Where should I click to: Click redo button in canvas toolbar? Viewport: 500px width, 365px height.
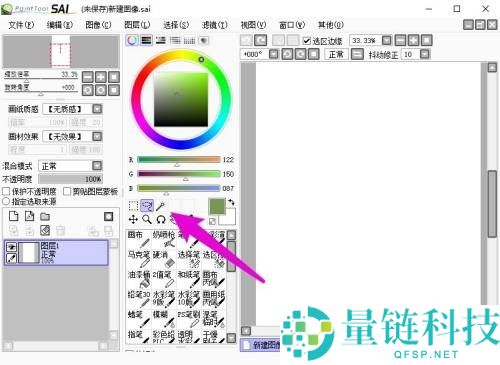click(261, 40)
